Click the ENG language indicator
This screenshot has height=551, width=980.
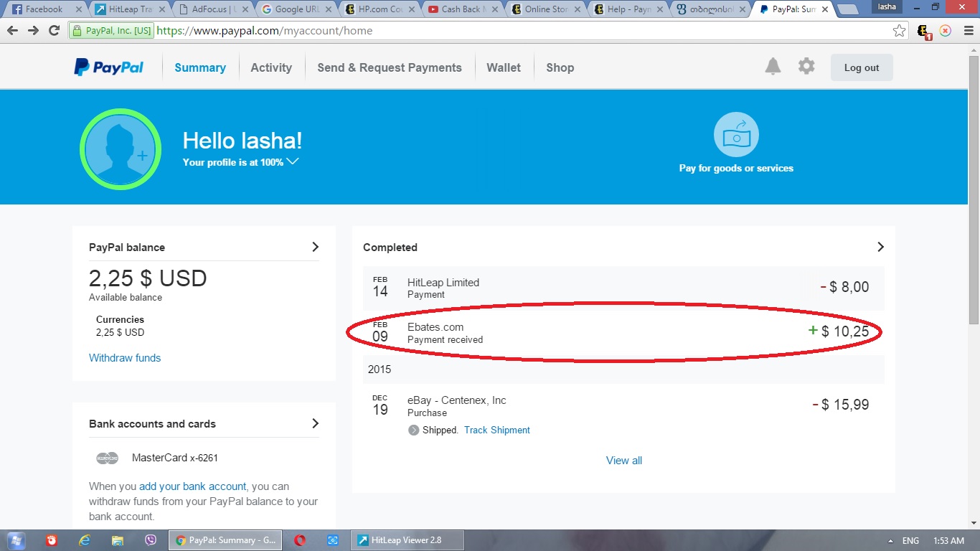pos(910,541)
